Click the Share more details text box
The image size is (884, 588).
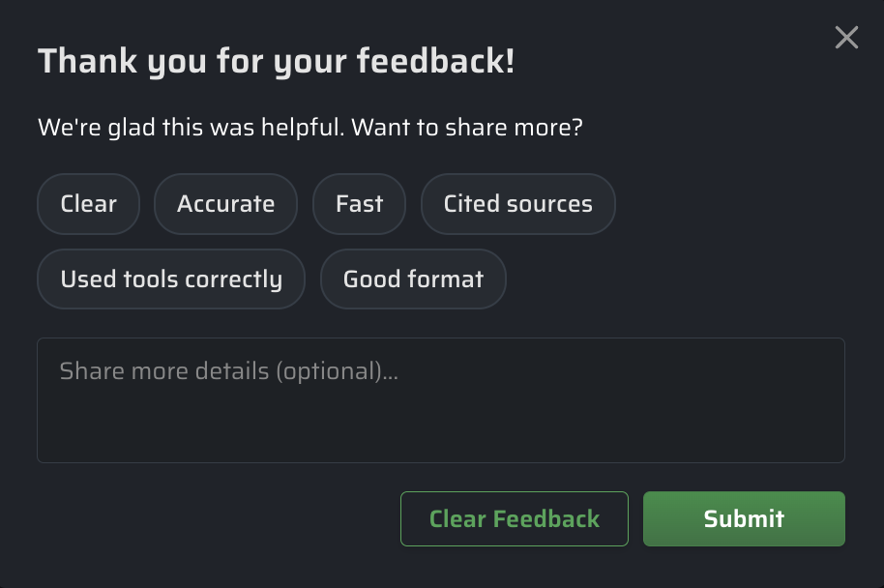tap(440, 399)
